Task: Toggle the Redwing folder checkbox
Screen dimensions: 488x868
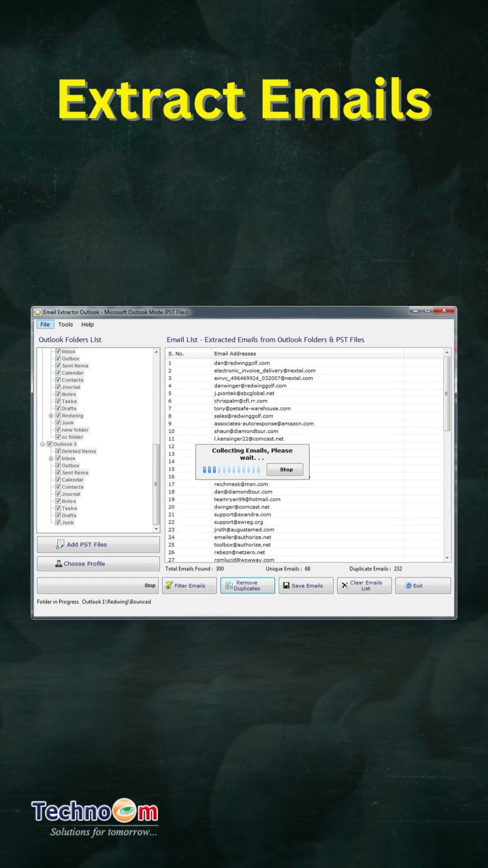Action: [x=58, y=415]
